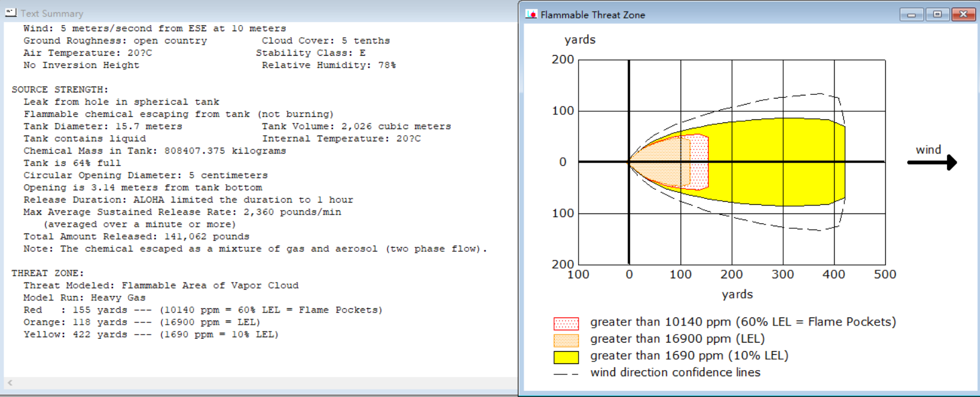Click 'Leak from hole in spherical tank'

click(x=121, y=102)
